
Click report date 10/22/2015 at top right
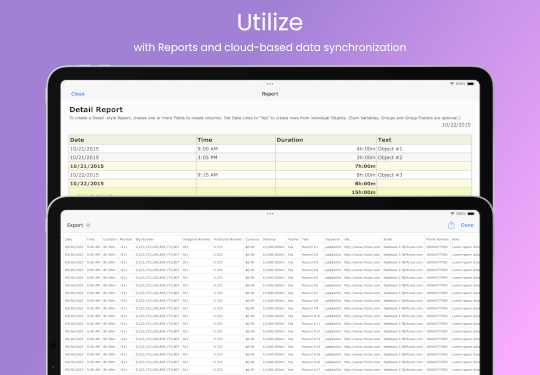pos(456,125)
